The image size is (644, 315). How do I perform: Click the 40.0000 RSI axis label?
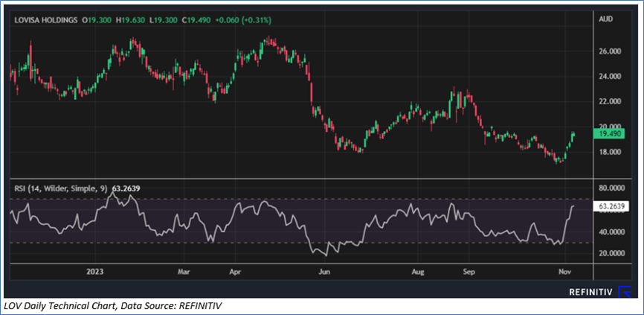tap(611, 232)
